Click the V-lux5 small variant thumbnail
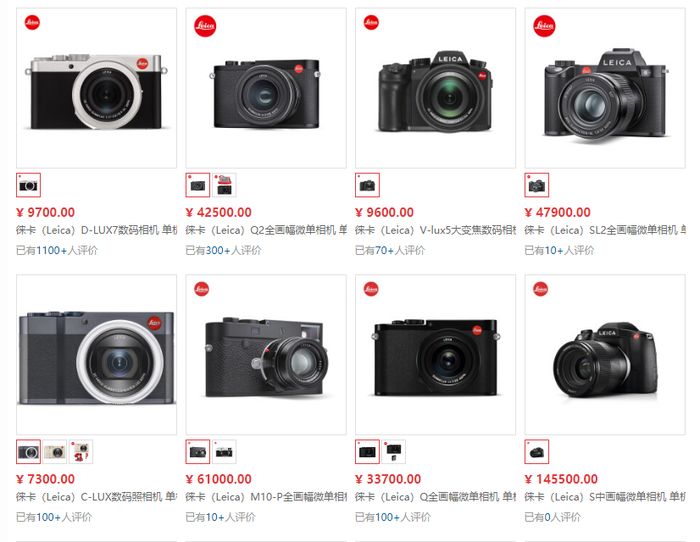Image resolution: width=700 pixels, height=542 pixels. pyautogui.click(x=367, y=185)
